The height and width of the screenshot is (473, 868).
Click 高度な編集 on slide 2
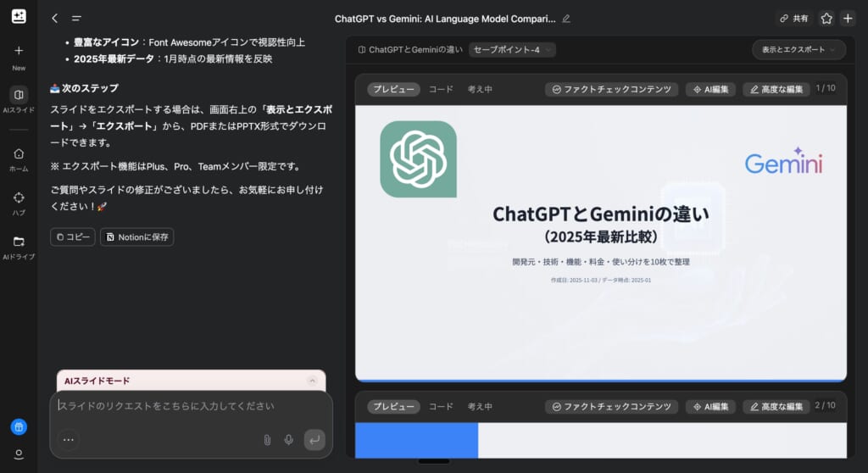pos(776,407)
